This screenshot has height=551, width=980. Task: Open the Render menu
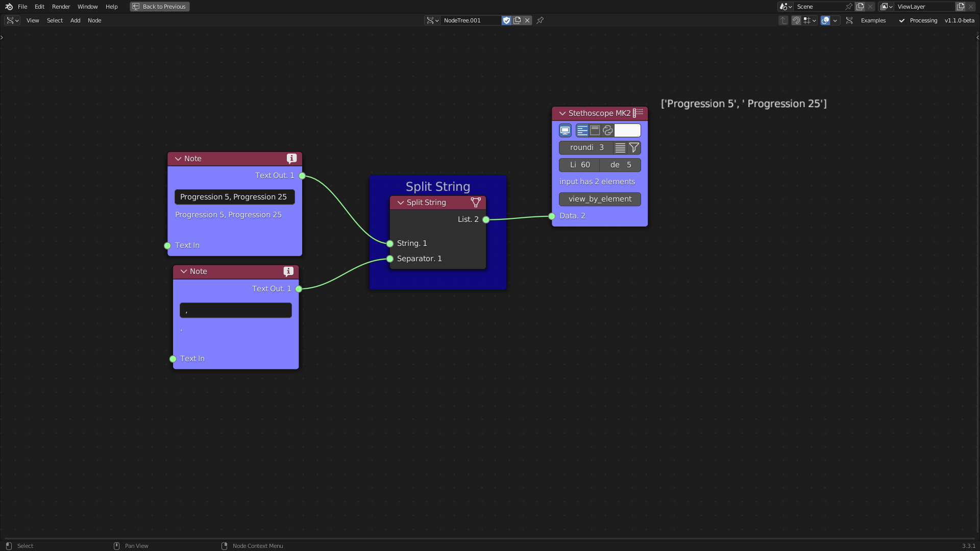(61, 7)
